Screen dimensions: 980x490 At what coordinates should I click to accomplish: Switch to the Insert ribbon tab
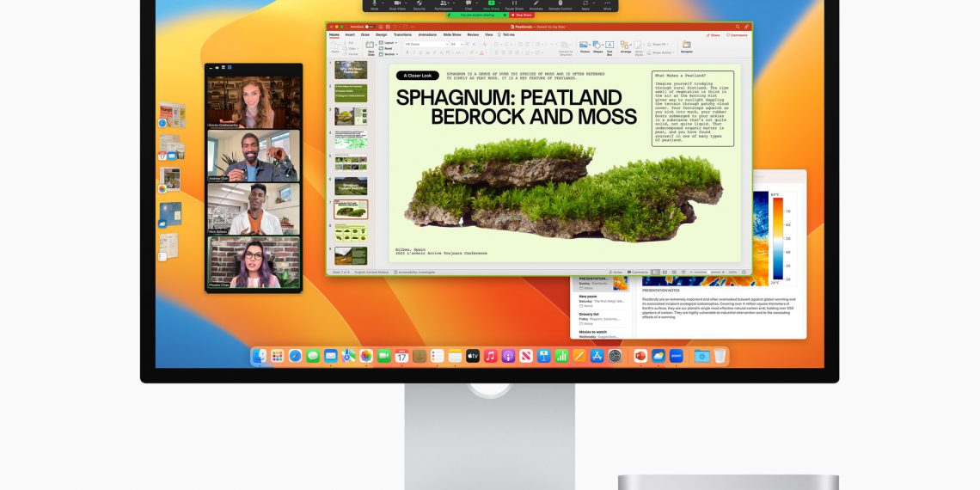(x=350, y=35)
